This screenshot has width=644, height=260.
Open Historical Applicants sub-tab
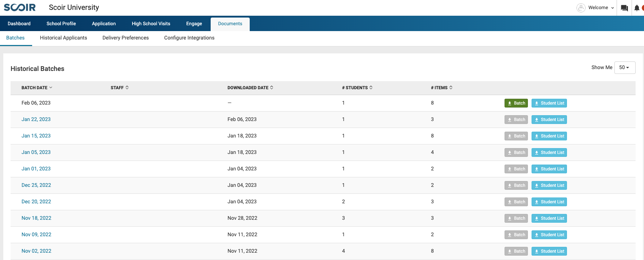(x=64, y=38)
